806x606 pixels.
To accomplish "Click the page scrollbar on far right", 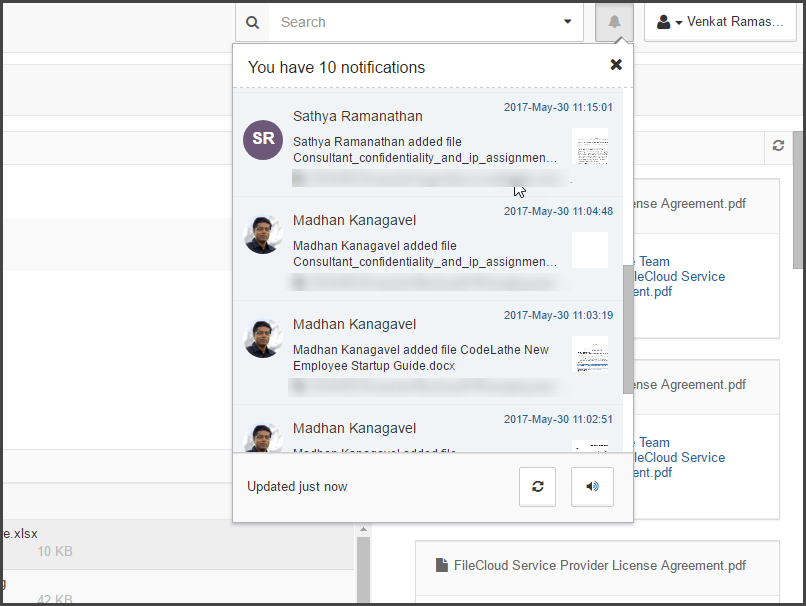I will pos(798,200).
